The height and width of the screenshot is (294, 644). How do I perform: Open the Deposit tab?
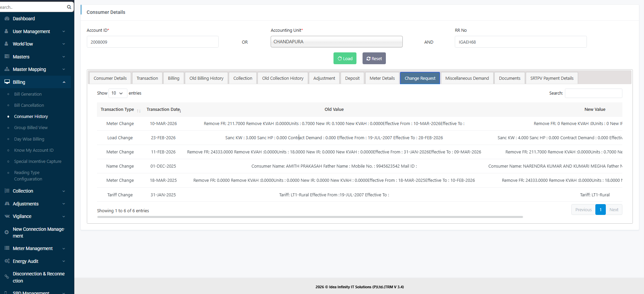[x=352, y=78]
